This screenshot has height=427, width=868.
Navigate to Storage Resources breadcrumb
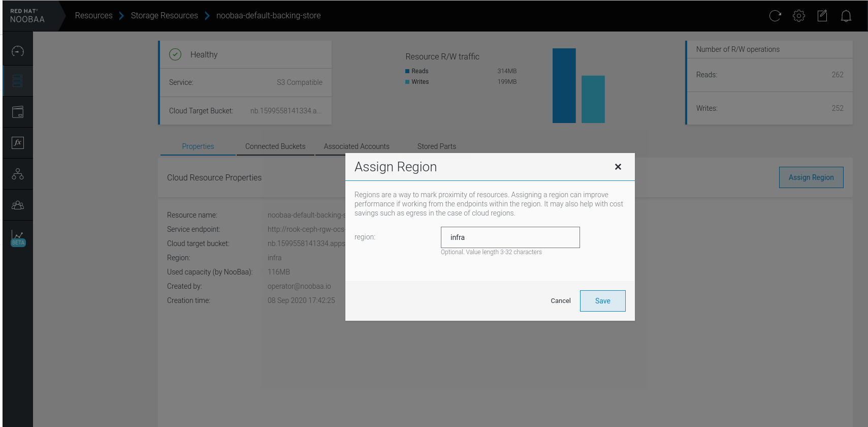click(x=164, y=16)
